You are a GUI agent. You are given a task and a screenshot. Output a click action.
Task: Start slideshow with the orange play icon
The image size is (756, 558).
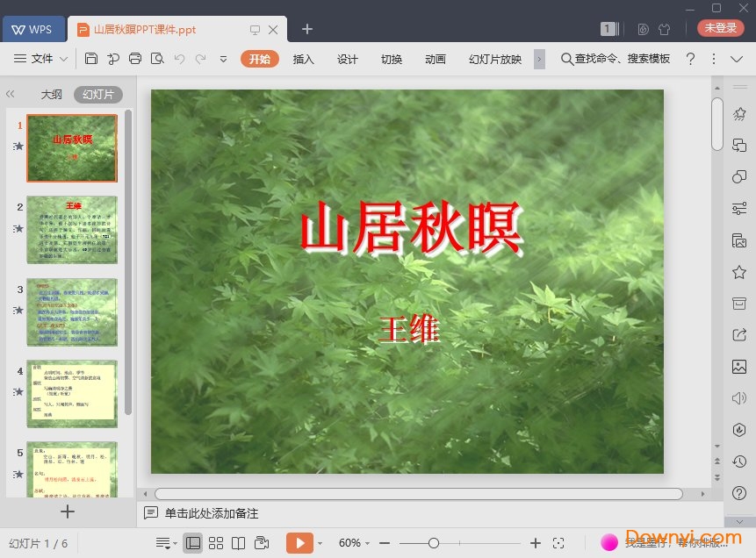300,541
